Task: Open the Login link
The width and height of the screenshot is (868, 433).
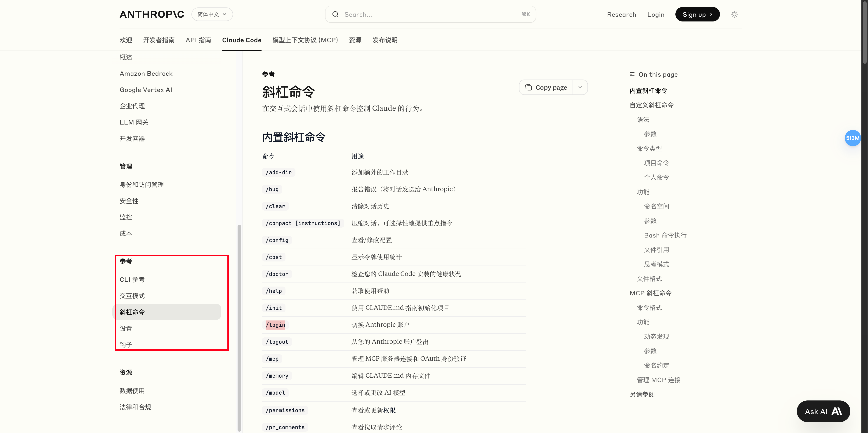Action: pos(656,14)
